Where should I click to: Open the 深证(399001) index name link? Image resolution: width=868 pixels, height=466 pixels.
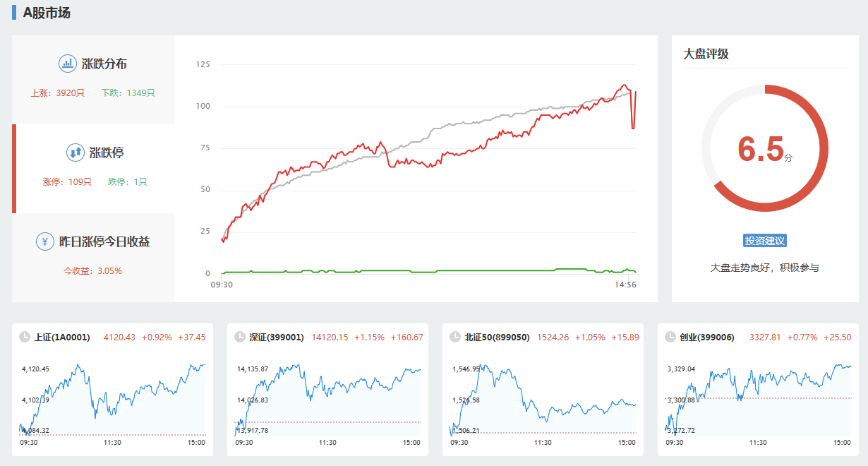[276, 337]
